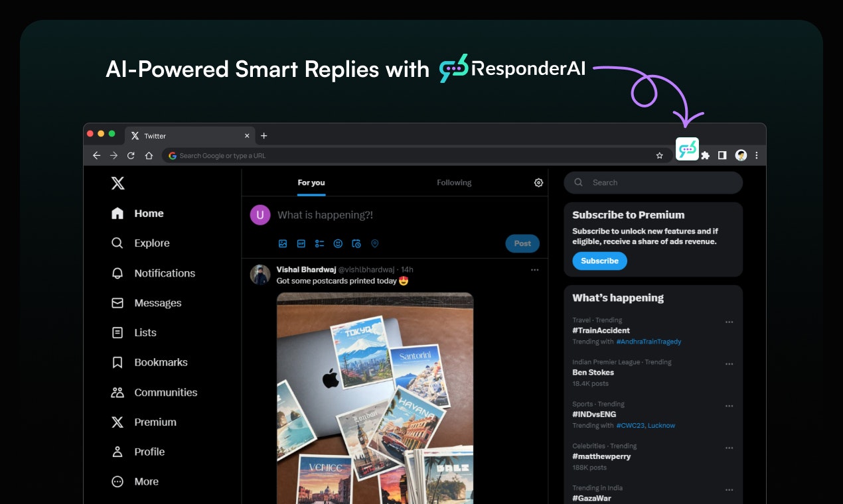Click the browser address bar
This screenshot has width=843, height=504.
(416, 156)
